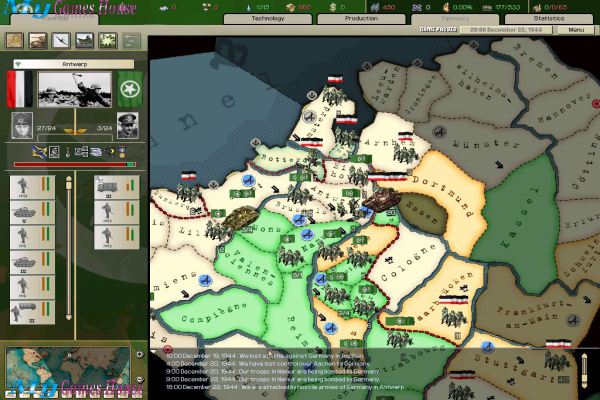
Task: Open the map mode icon in toolbar
Action: [x=15, y=41]
